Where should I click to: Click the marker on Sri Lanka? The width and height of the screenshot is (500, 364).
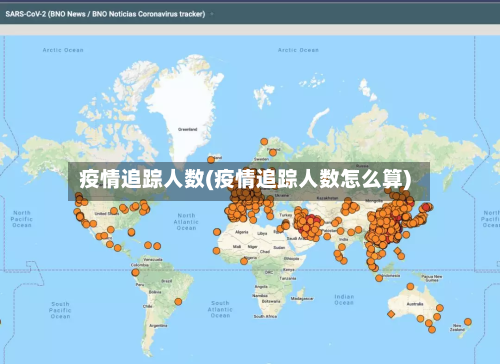[344, 261]
